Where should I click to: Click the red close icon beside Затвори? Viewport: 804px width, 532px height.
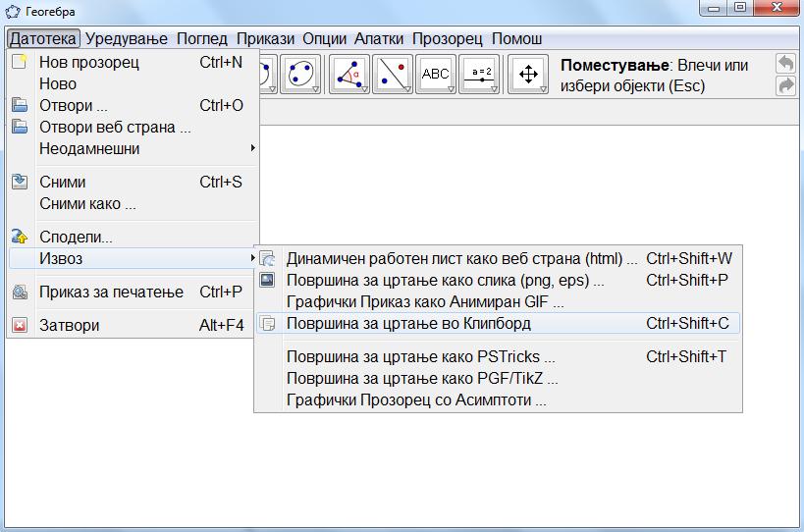[20, 325]
